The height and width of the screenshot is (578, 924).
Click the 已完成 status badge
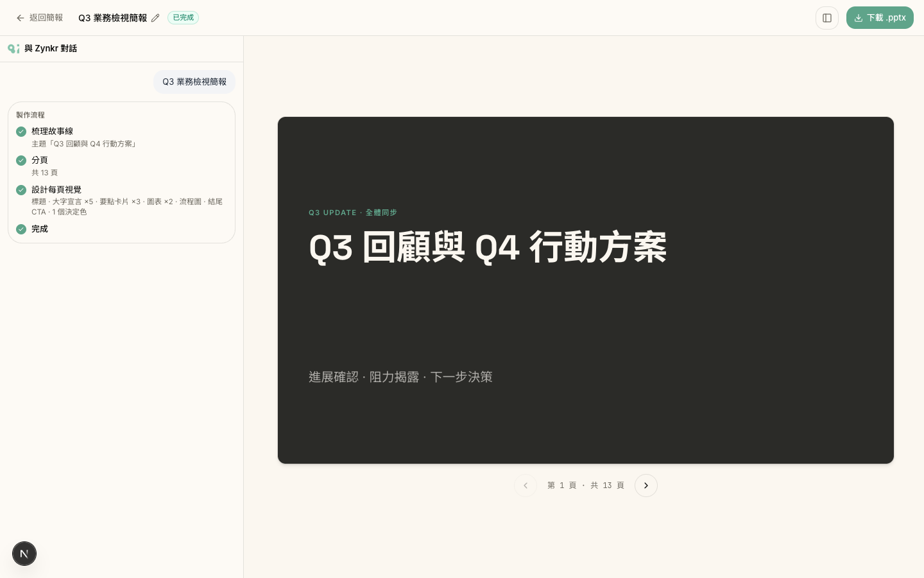(183, 18)
